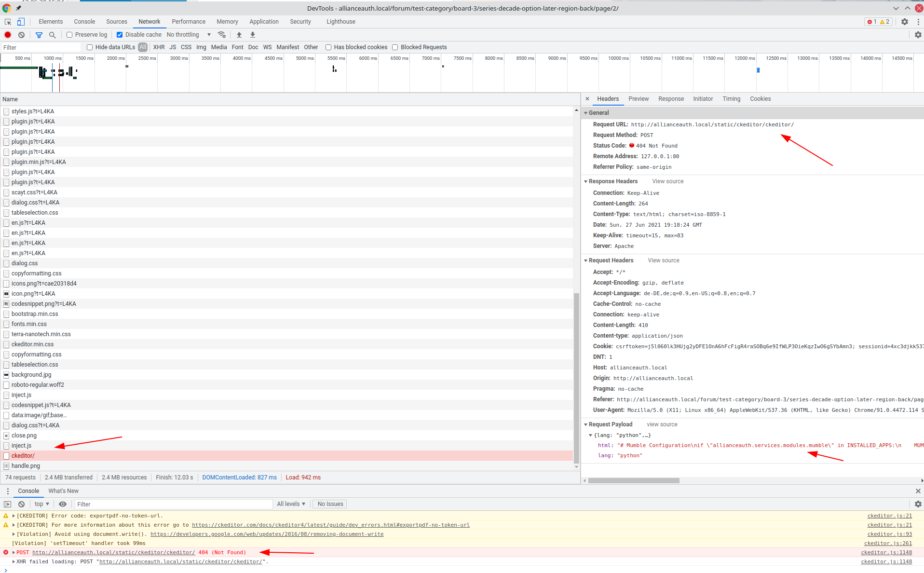Open the Cookies tab for the request
924x573 pixels.
[760, 99]
